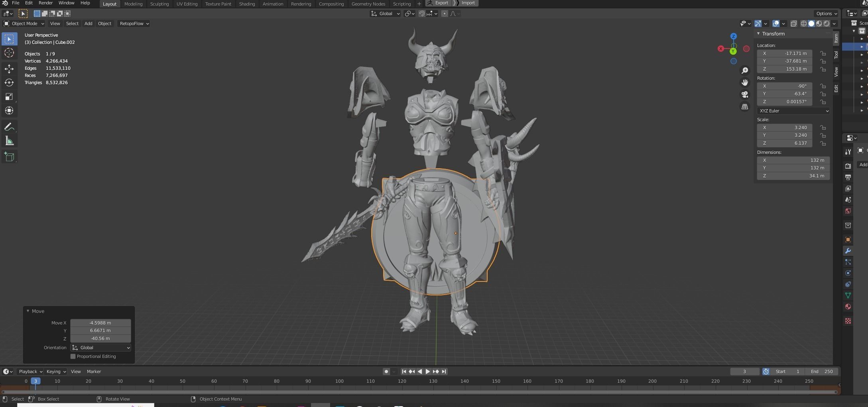Play animation forward button
The image size is (868, 407).
click(x=428, y=372)
